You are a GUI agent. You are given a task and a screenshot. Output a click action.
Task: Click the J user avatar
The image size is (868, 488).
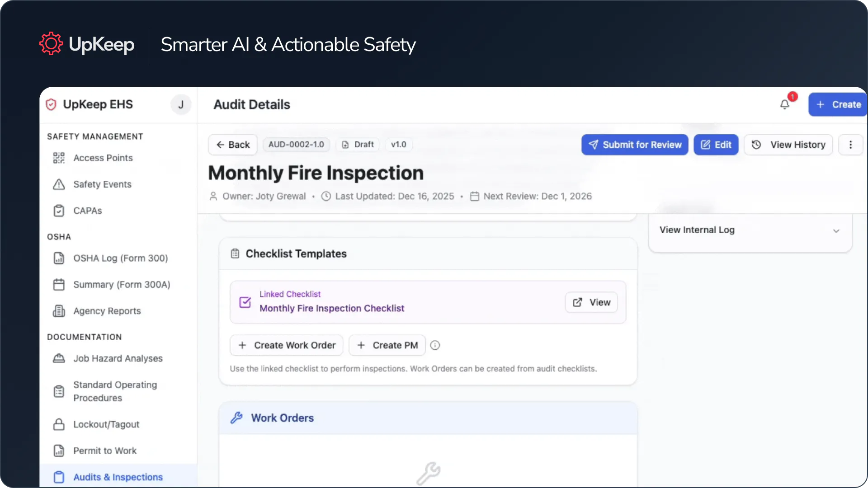point(181,104)
